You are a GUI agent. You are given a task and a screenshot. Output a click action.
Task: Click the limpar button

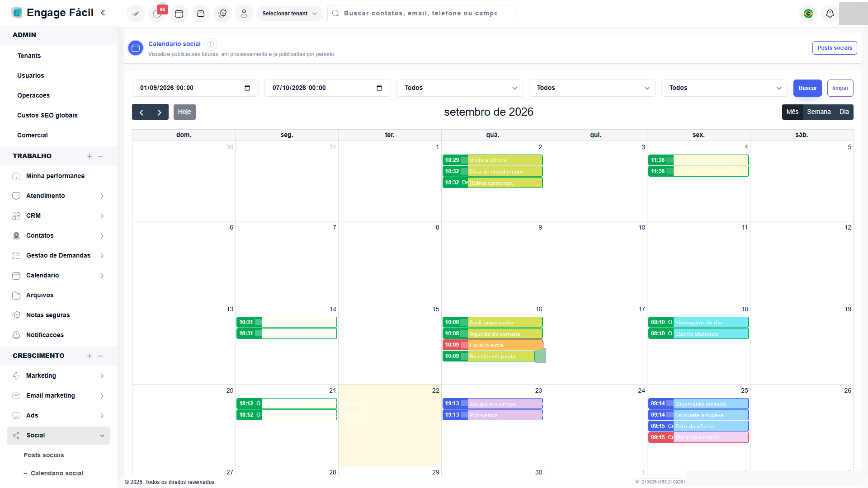pyautogui.click(x=840, y=88)
